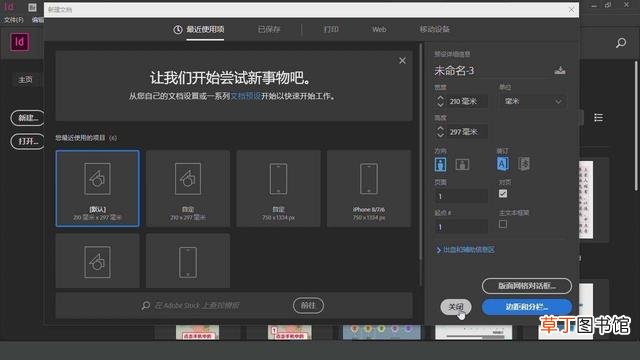Uncheck the 对页 facing pages checkbox

click(503, 193)
